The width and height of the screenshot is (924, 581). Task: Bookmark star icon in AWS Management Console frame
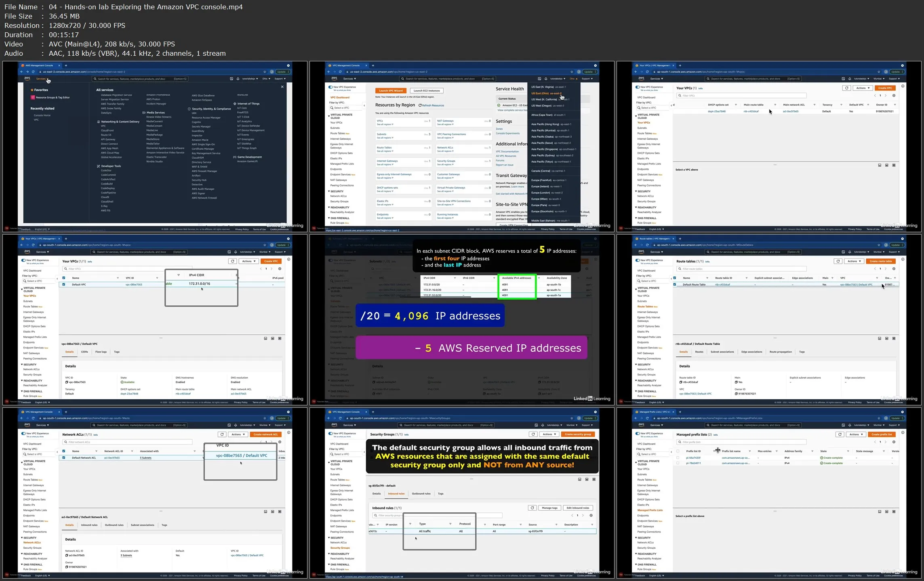point(265,72)
